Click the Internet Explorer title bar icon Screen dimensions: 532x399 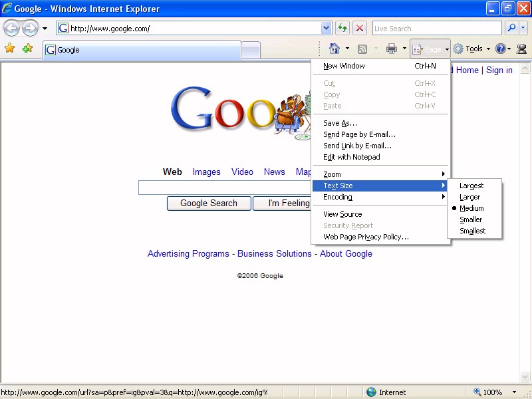click(x=7, y=8)
